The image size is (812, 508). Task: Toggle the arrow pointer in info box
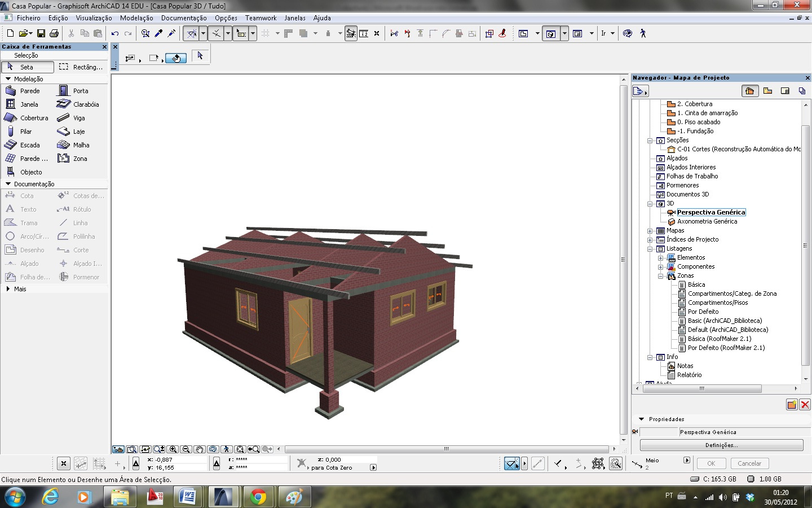click(200, 56)
